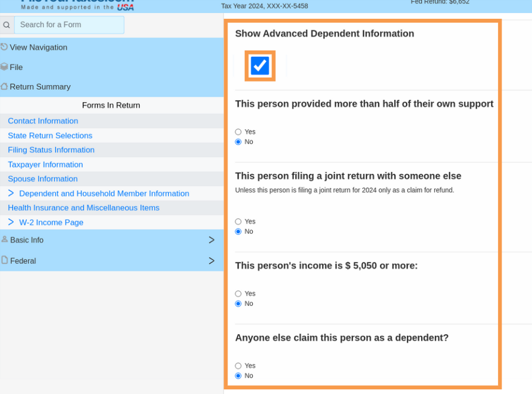The image size is (532, 394).
Task: Open Contact Information form link
Action: click(x=43, y=121)
